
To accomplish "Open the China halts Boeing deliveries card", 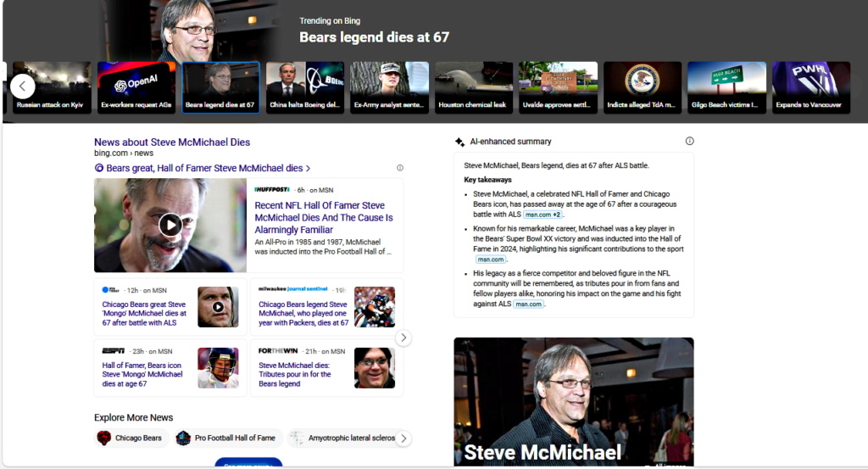I will click(305, 87).
